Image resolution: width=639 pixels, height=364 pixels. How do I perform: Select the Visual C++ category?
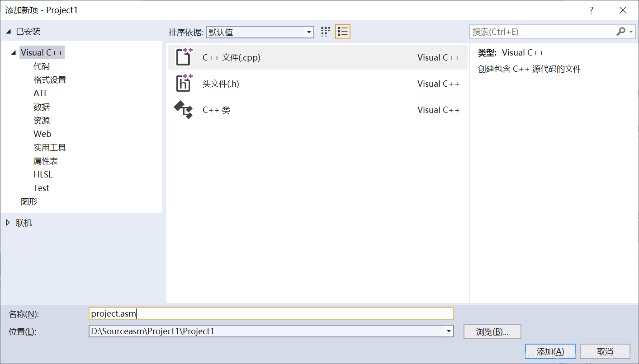coord(42,53)
